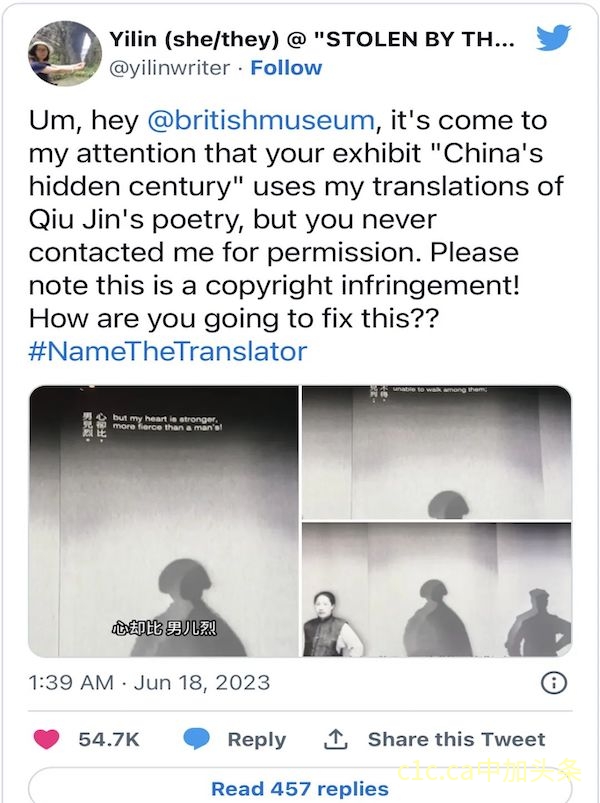This screenshot has height=803, width=600.
Task: Click the Reply text label
Action: 256,739
